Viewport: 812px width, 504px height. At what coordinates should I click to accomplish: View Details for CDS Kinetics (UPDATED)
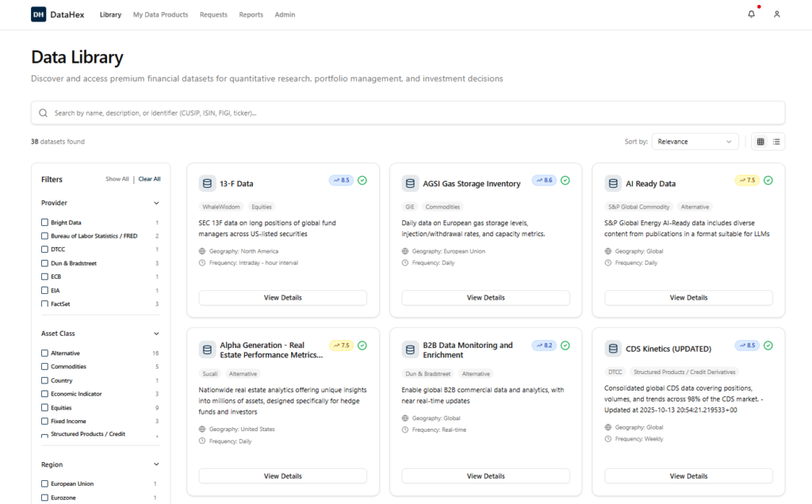689,476
